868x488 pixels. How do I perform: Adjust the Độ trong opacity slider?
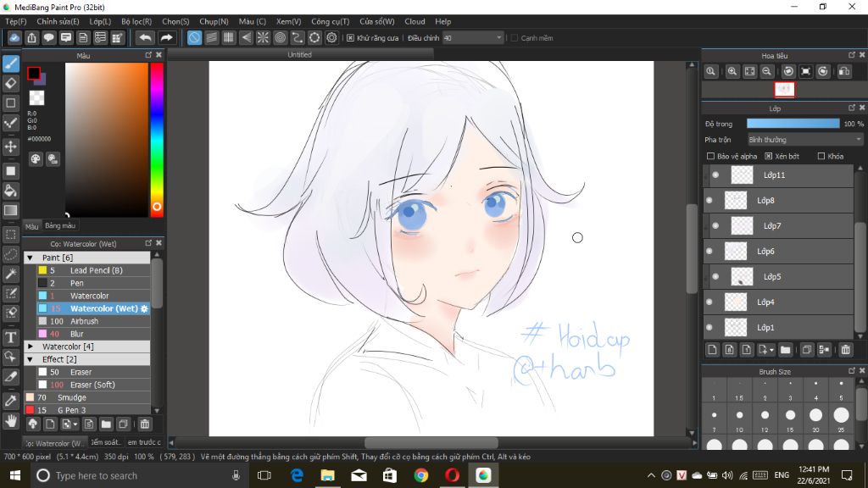click(x=793, y=124)
